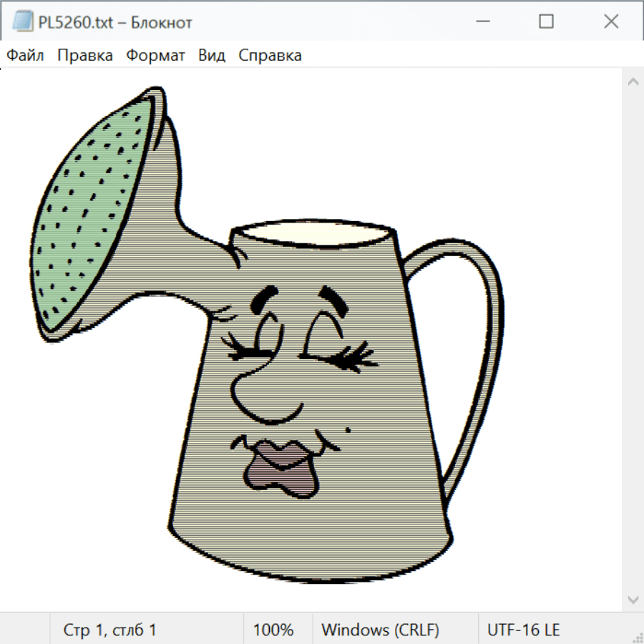Viewport: 644px width, 644px height.
Task: Click the Notepad icon in the title bar
Action: click(23, 22)
